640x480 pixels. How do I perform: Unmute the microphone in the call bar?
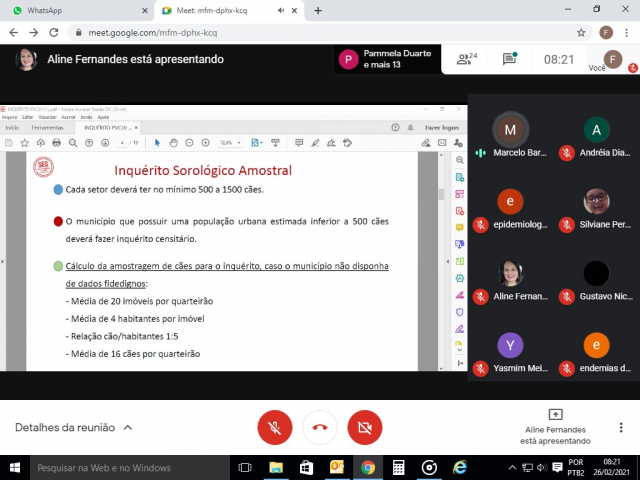(x=274, y=427)
